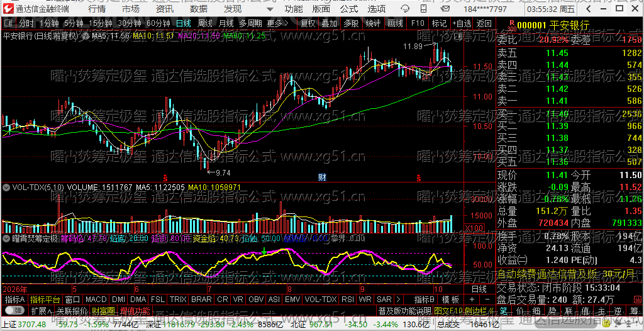The image size is (644, 331).
Task: Click the R300 marker beside stock code
Action: tap(511, 26)
